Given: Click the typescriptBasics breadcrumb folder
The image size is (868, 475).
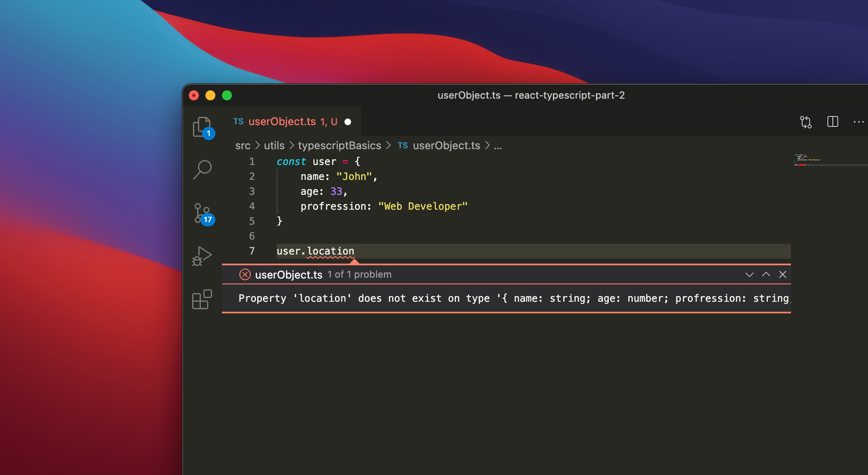Looking at the screenshot, I should click(x=339, y=146).
